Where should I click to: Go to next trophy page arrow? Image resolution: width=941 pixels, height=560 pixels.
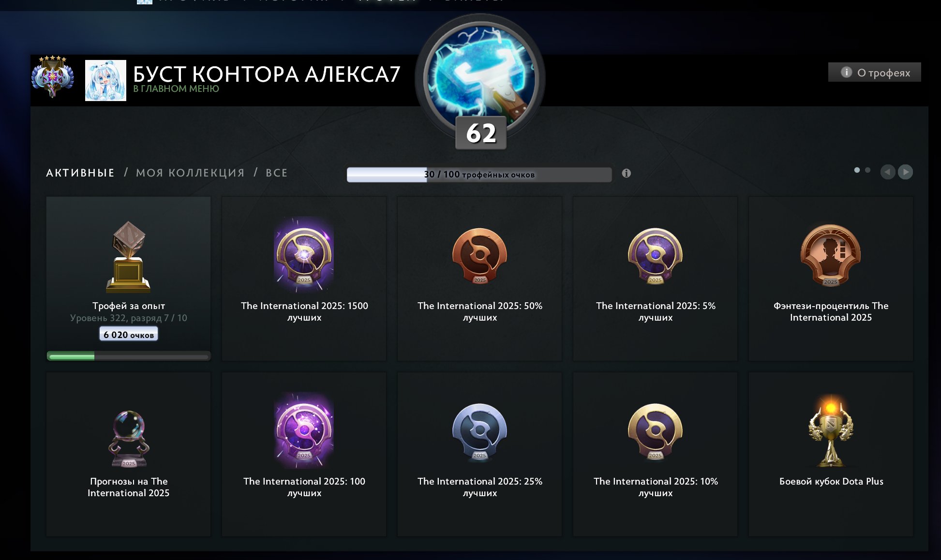(905, 172)
